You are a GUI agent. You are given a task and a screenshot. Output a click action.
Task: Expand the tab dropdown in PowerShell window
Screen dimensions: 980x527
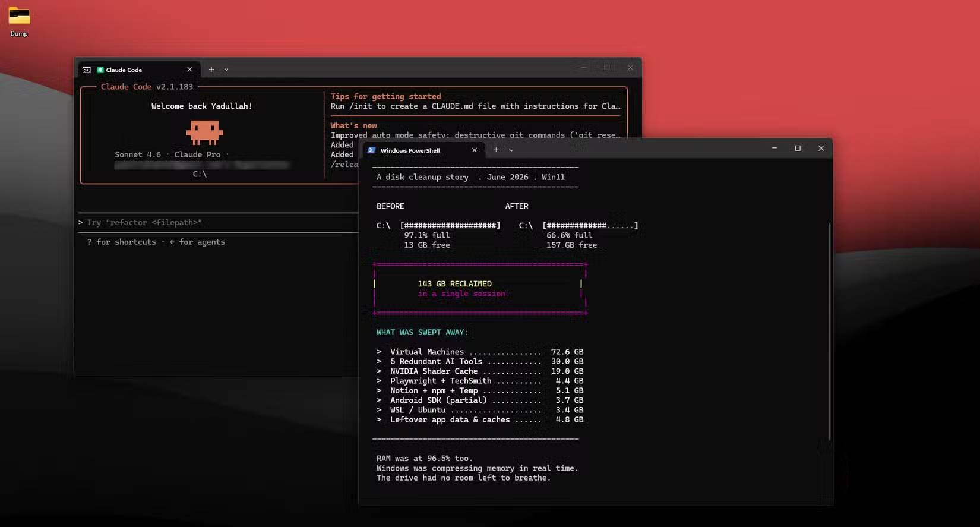click(x=511, y=150)
